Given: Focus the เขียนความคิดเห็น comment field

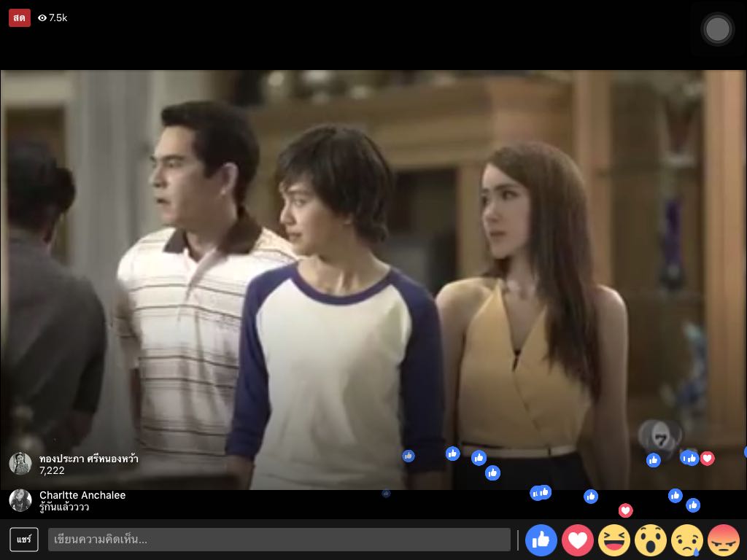Looking at the screenshot, I should [279, 540].
